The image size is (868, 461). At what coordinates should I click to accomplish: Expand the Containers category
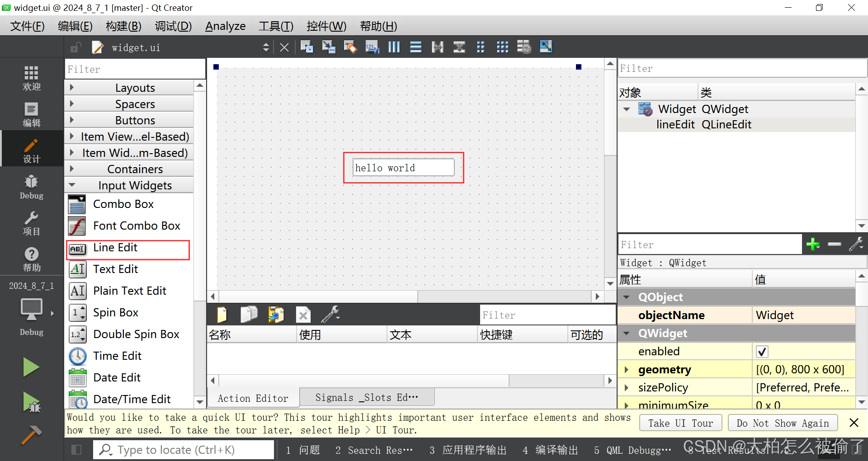(71, 169)
